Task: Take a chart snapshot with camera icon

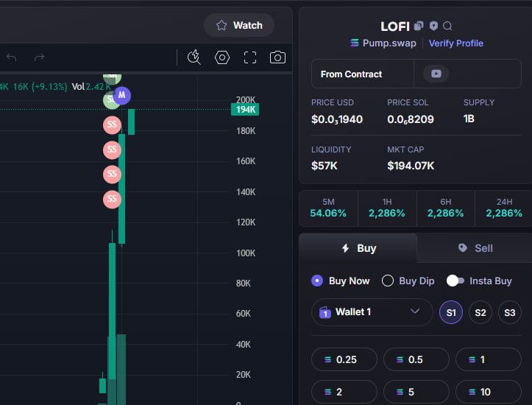Action: click(277, 57)
